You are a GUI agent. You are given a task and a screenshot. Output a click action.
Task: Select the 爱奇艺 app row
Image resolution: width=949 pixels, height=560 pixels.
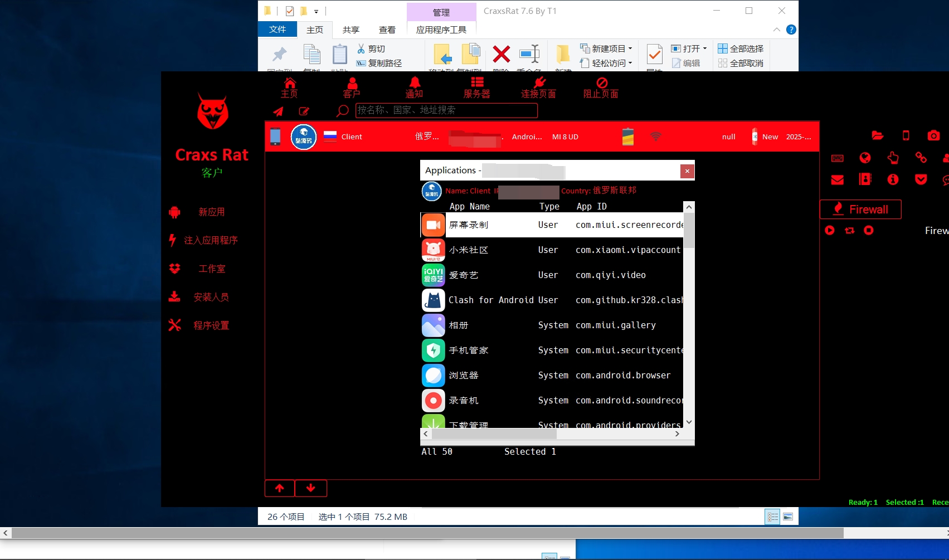552,275
